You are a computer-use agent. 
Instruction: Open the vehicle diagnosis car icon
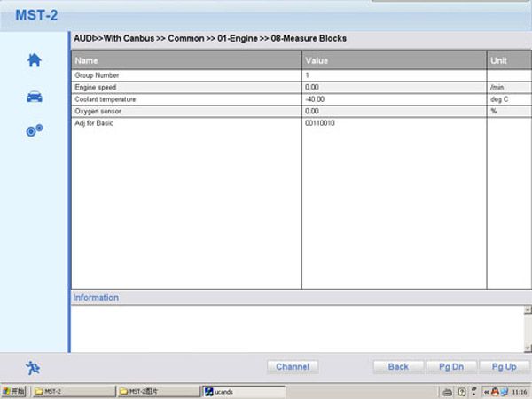[34, 96]
